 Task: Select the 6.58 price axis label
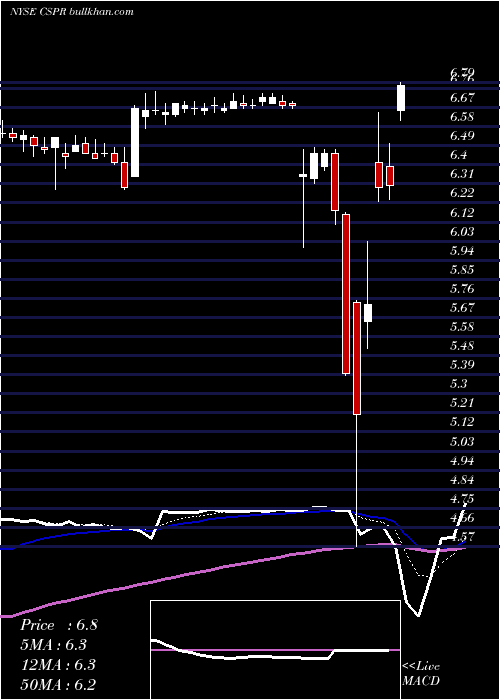click(x=462, y=117)
